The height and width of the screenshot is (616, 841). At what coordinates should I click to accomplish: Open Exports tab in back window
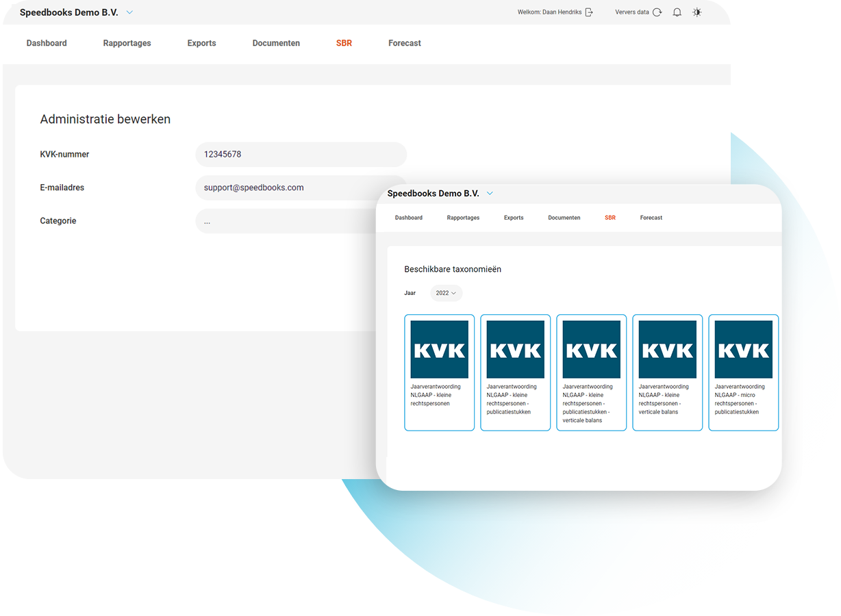202,43
